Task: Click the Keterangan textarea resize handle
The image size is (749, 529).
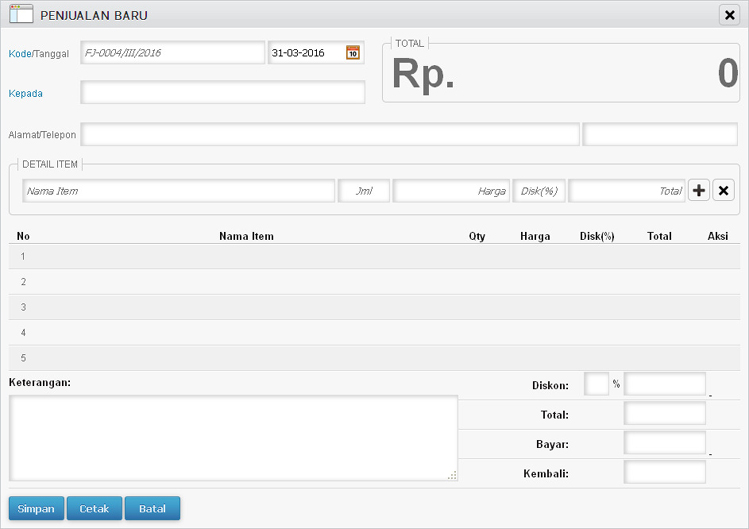Action: point(452,475)
